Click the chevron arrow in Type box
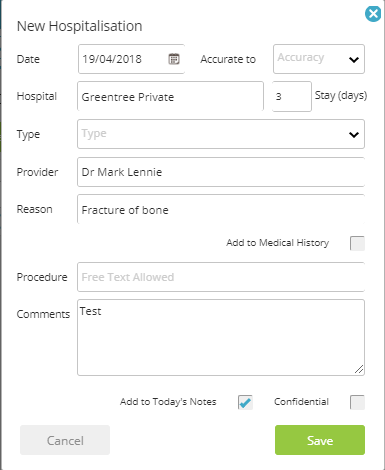The image size is (385, 470). coord(354,135)
